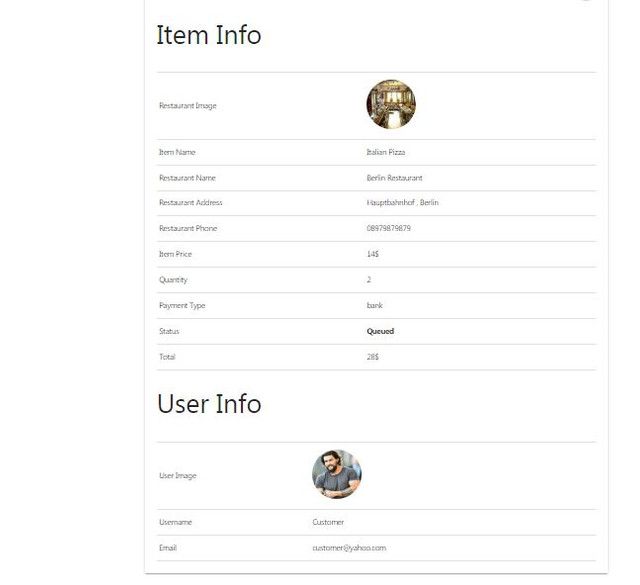Image resolution: width=640 pixels, height=585 pixels.
Task: Open the user profile photo
Action: (x=336, y=474)
